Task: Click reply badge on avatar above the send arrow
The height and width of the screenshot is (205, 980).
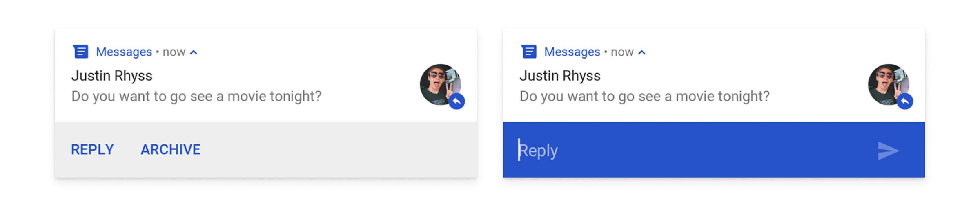Action: tap(905, 101)
